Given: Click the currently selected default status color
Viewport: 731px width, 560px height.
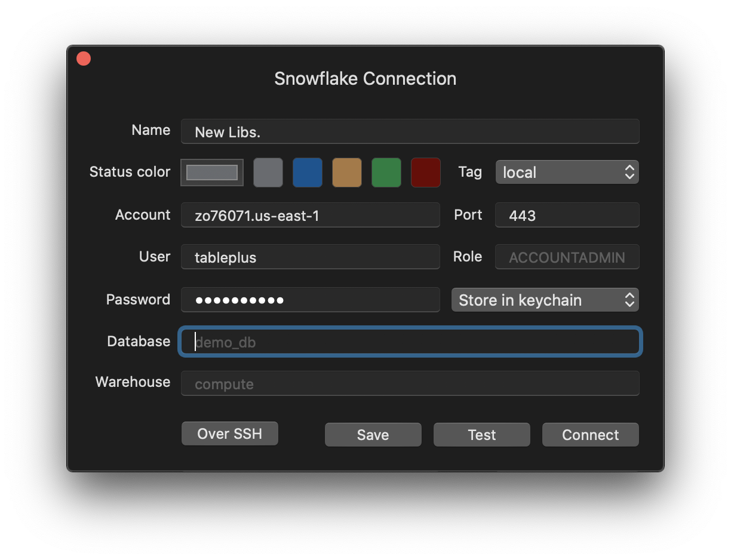Looking at the screenshot, I should tap(212, 172).
